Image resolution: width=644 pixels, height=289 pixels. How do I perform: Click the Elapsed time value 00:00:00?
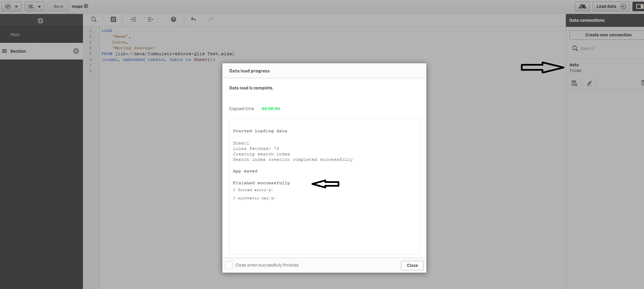tap(271, 109)
